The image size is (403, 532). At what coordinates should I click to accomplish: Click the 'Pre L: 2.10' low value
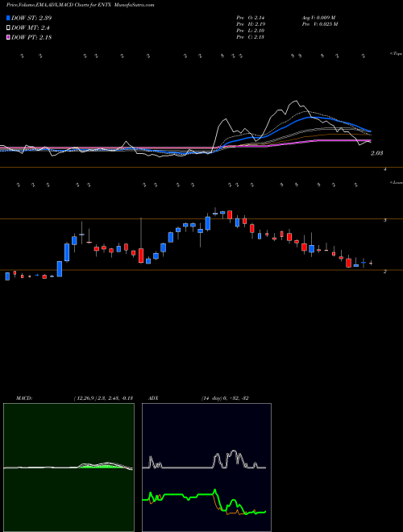pyautogui.click(x=251, y=31)
